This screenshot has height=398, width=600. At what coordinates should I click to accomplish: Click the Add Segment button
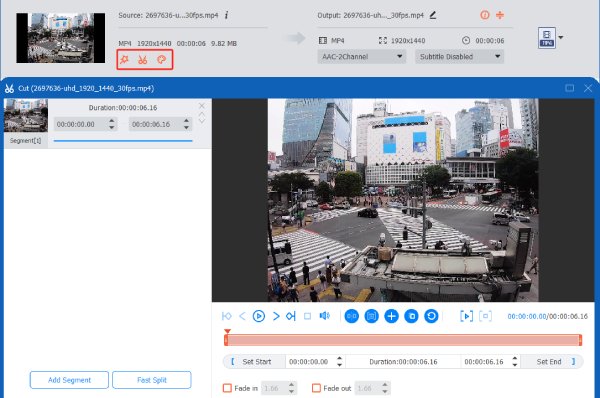coord(69,380)
